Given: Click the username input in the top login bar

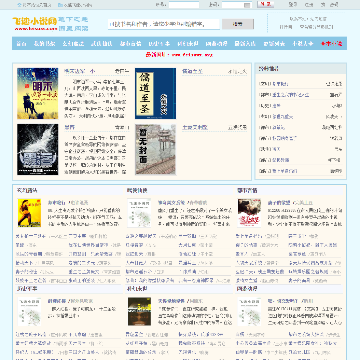Looking at the screenshot, I should tap(184, 5).
